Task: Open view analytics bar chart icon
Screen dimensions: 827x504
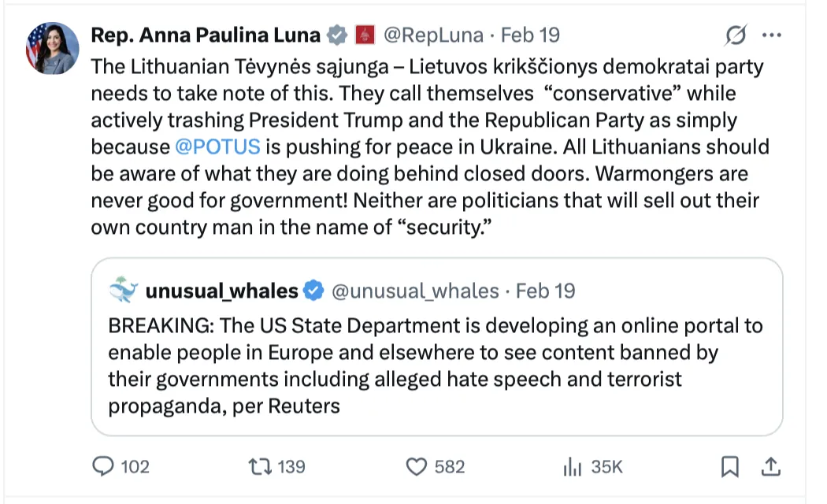Action: point(572,467)
